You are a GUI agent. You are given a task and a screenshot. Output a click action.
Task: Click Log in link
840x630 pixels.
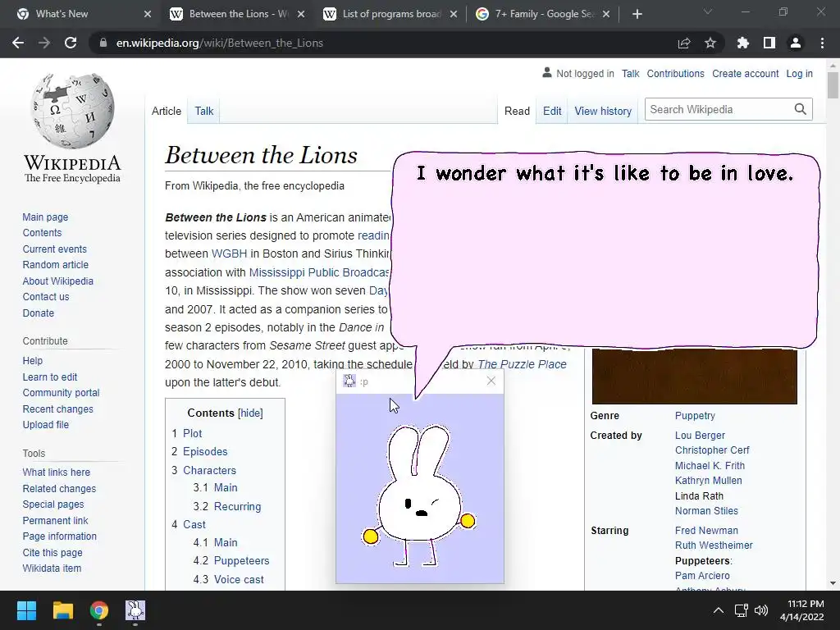pyautogui.click(x=799, y=73)
